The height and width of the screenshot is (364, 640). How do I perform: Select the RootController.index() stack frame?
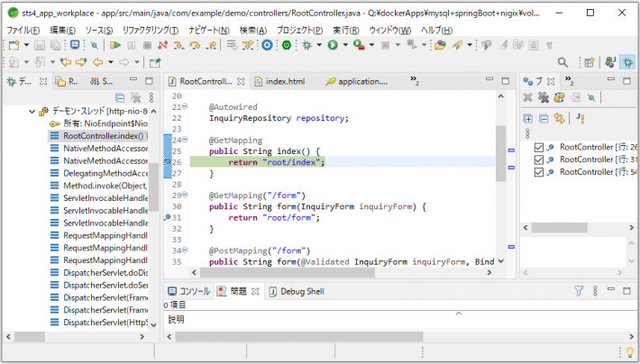tap(99, 136)
